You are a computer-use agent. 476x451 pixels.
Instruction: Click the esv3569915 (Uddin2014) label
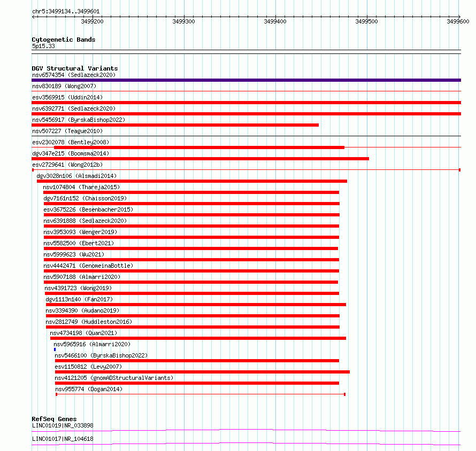coord(67,97)
